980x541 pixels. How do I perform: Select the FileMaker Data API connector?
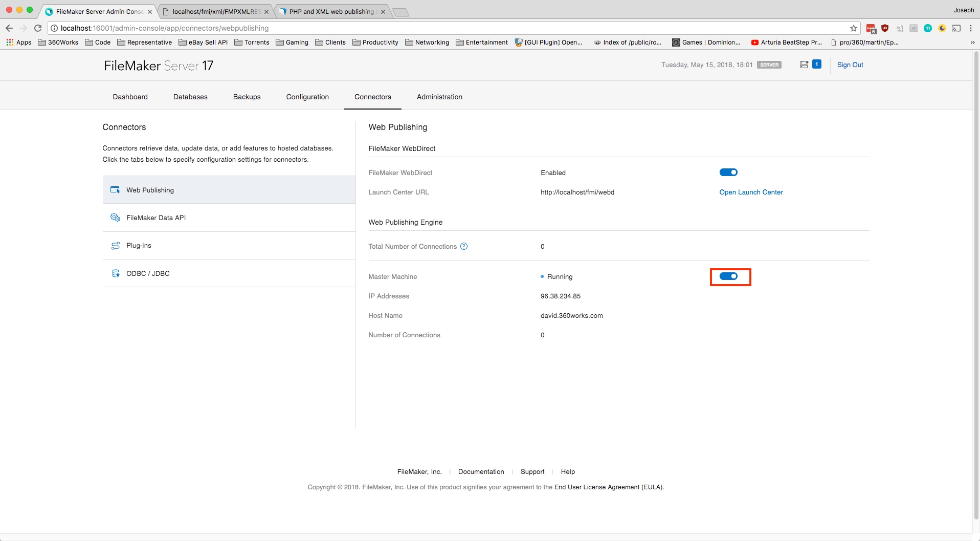coord(229,218)
